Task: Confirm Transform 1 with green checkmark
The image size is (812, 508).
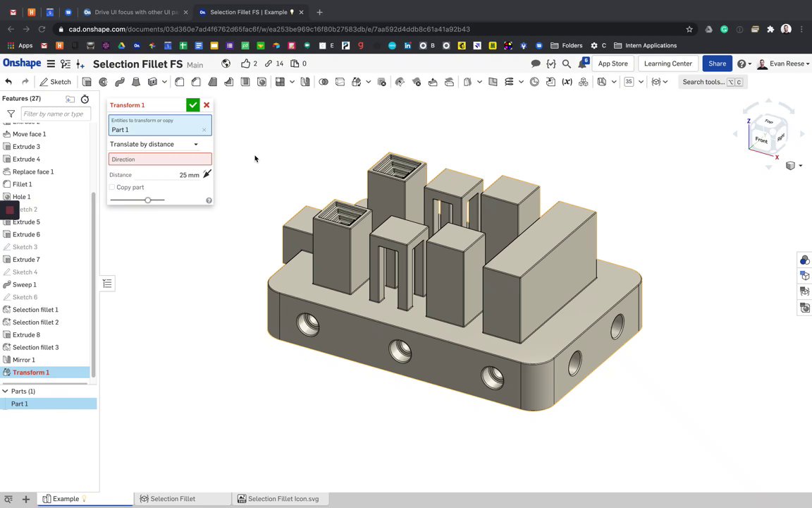Action: pos(192,105)
